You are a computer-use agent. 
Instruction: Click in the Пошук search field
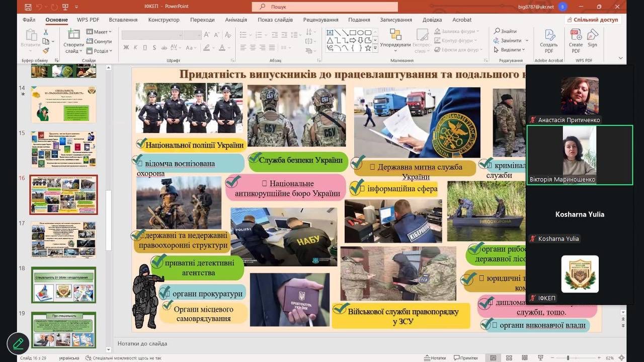point(325,7)
